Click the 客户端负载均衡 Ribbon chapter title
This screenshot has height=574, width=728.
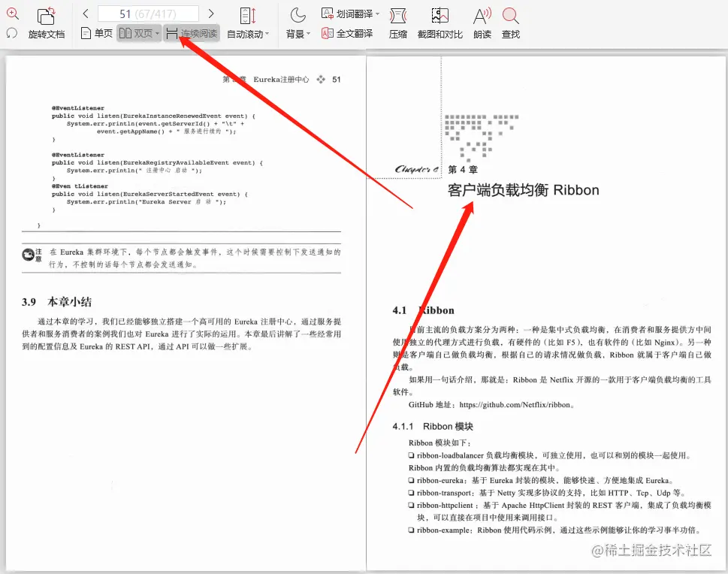(523, 190)
